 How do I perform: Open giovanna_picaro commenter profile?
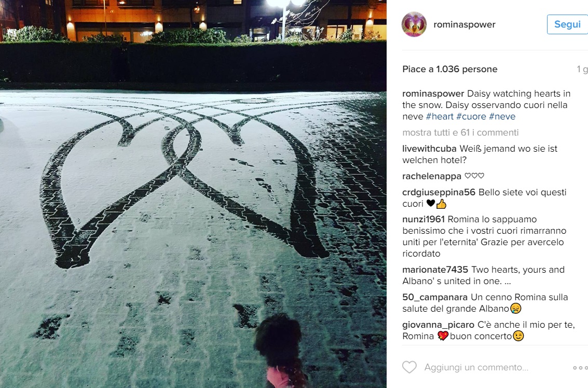click(x=439, y=325)
